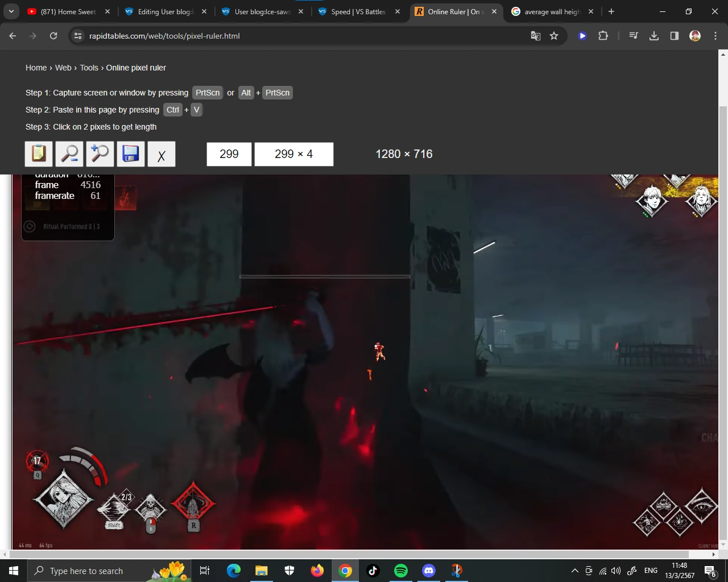Switch the ENG input language

651,571
